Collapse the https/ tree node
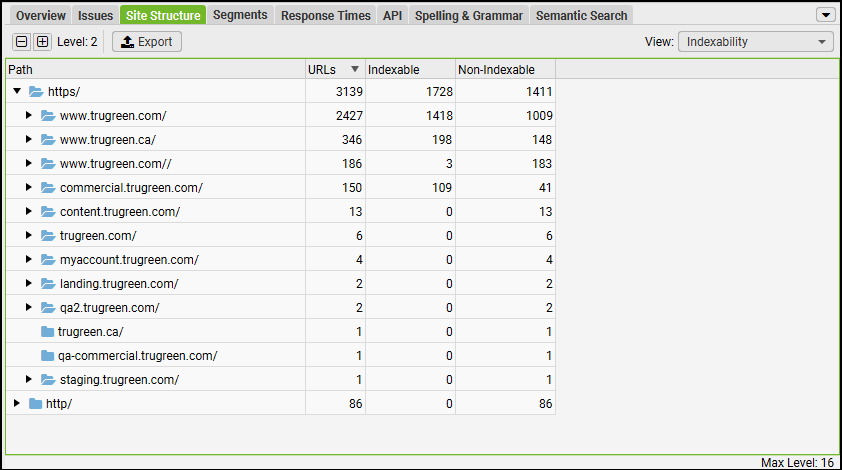The width and height of the screenshot is (842, 470). point(17,91)
